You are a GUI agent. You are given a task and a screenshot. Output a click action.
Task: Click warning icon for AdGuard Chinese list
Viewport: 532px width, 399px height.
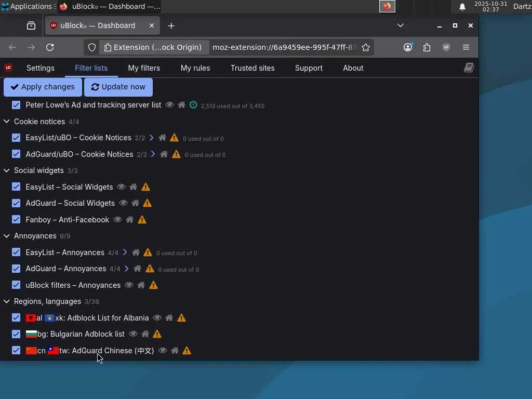(187, 351)
